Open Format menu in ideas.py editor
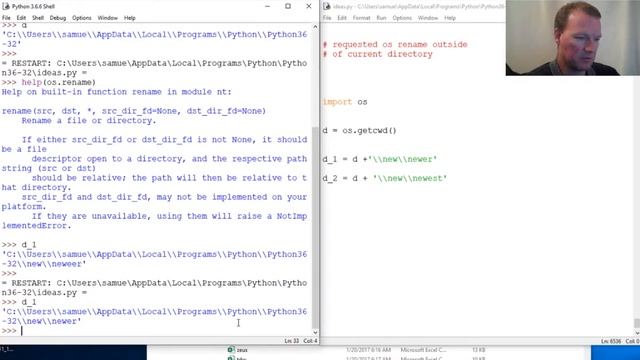The width and height of the screenshot is (640, 360). tap(361, 18)
